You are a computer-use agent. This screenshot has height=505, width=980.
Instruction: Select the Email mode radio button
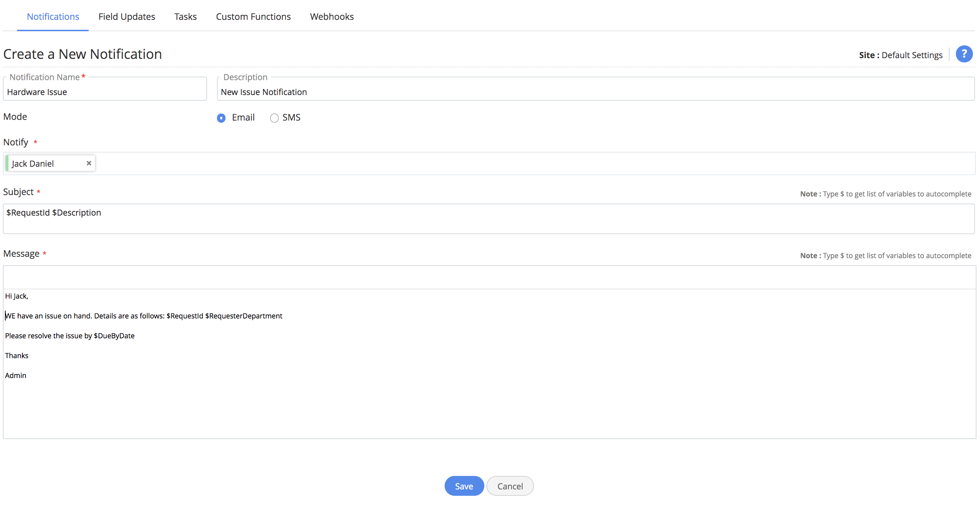click(x=221, y=118)
